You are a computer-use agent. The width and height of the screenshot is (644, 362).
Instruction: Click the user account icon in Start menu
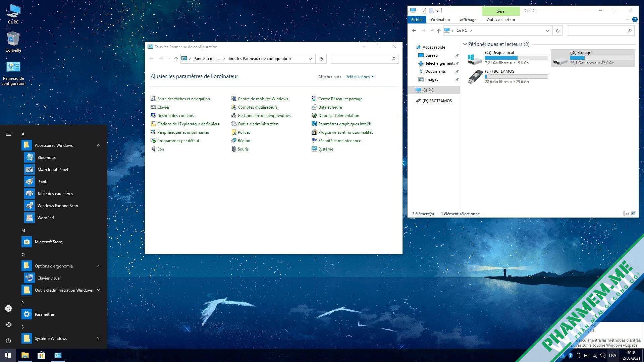pyautogui.click(x=8, y=308)
